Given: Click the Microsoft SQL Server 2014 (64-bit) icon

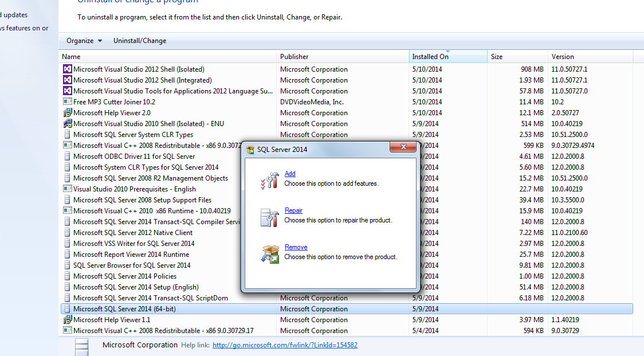Looking at the screenshot, I should [67, 308].
